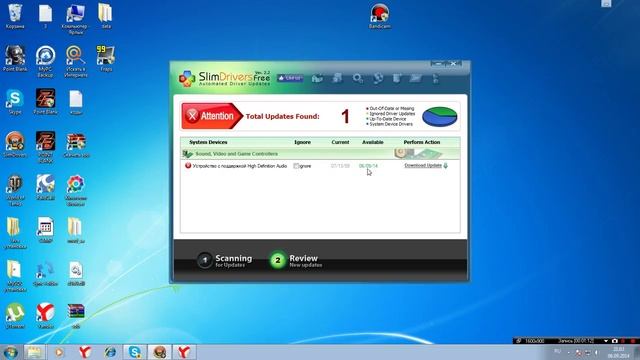Open Internet Explorer from the taskbar
Screen dimensions: 640x360
pyautogui.click(x=109, y=352)
